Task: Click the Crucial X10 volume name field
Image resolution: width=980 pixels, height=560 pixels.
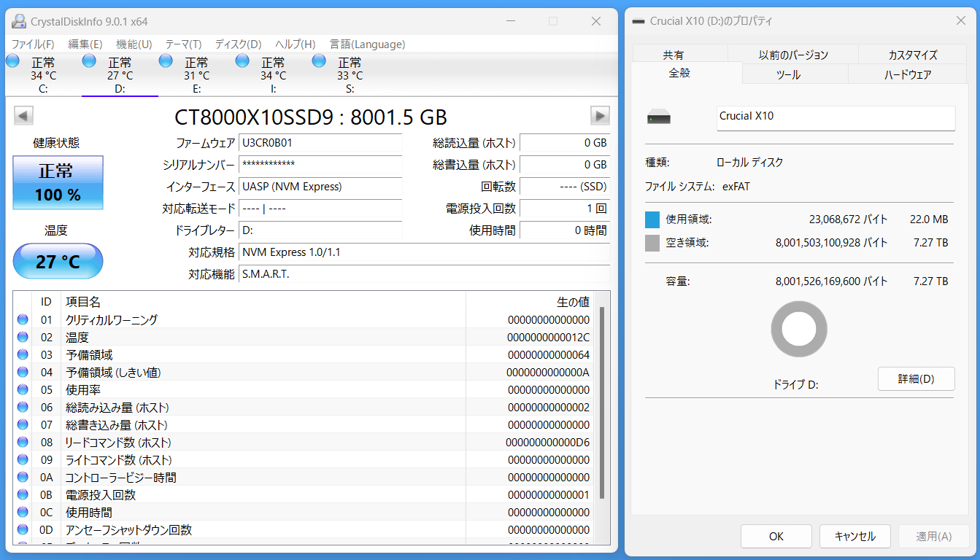Action: pos(836,118)
